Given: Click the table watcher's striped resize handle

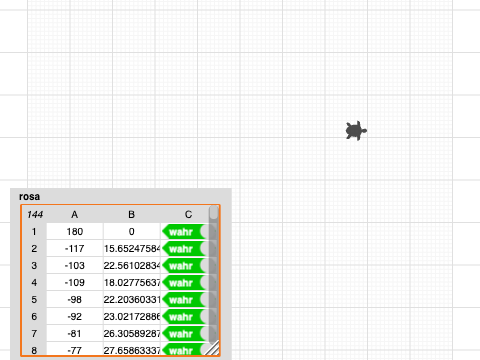Looking at the screenshot, I should click(x=212, y=348).
